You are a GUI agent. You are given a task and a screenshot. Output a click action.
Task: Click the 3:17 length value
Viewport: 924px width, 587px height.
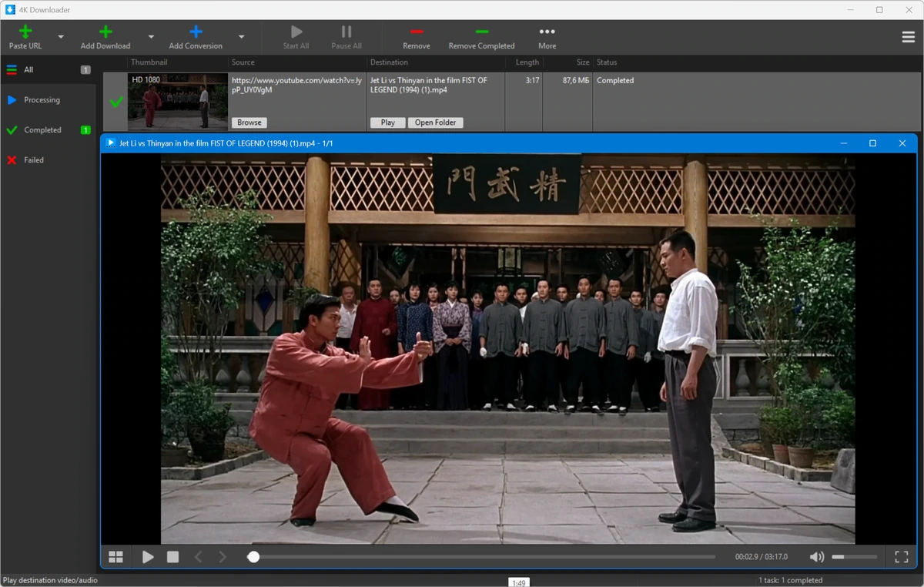532,80
